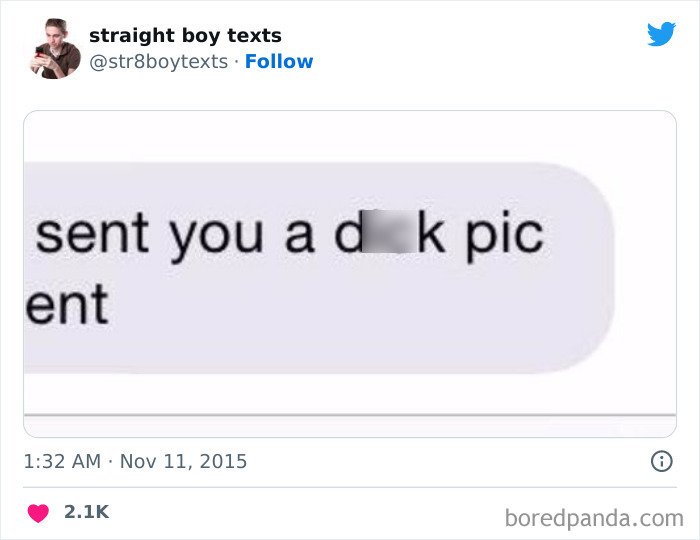The height and width of the screenshot is (540, 700).
Task: Click the blurred censored part of the word
Action: [389, 231]
